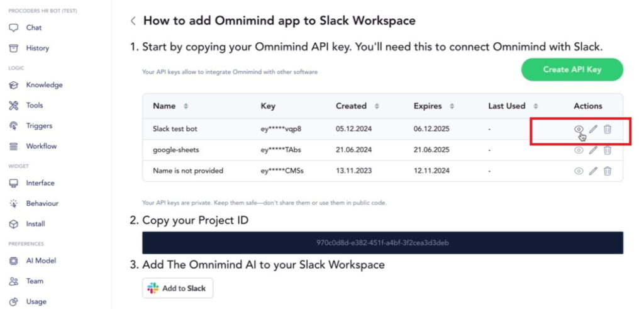Click key value ey*****CMSs
The width and height of the screenshot is (644, 309).
tap(282, 171)
